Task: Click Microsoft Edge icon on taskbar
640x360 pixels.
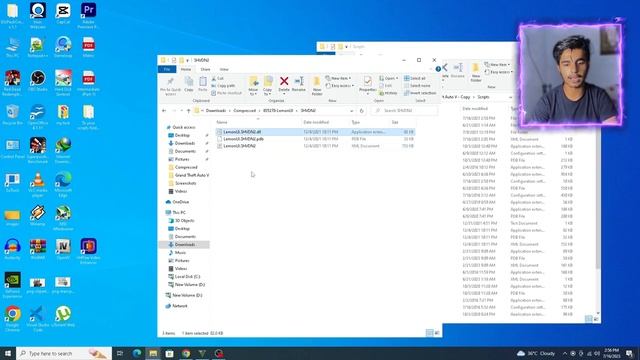Action: tap(137, 353)
